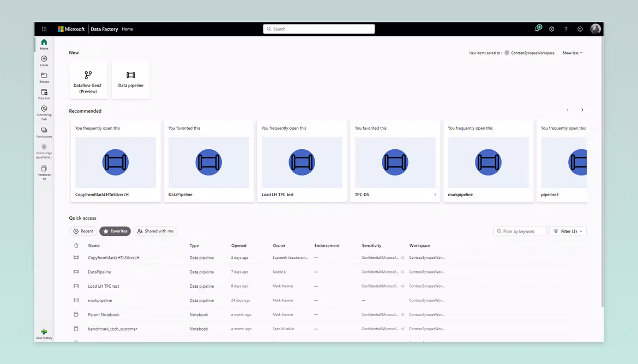Go to Home in the sidebar

click(44, 44)
